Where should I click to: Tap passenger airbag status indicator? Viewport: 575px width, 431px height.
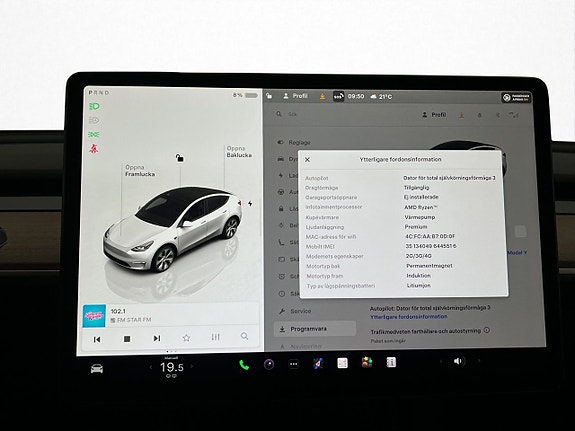pos(517,98)
